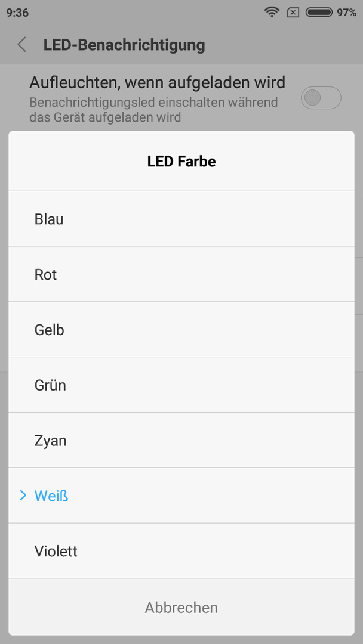Choose Zyan as LED color
Screen dimensions: 363x644
point(181,440)
